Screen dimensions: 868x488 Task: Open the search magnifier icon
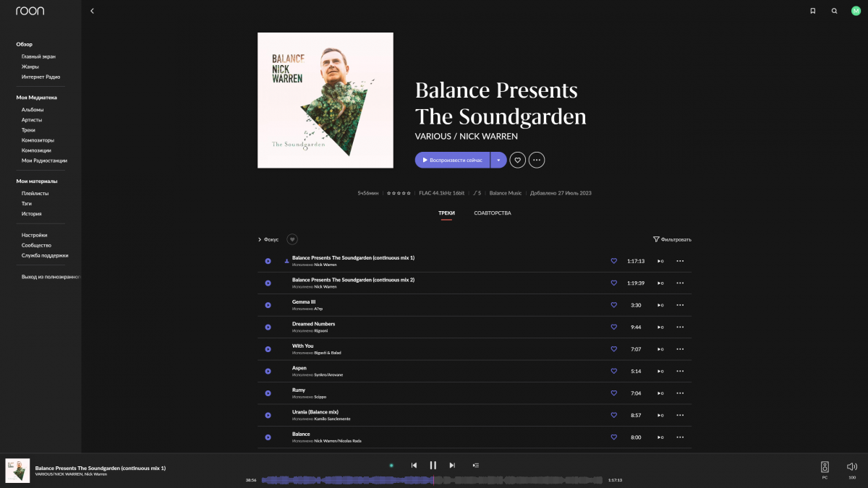[x=835, y=11]
